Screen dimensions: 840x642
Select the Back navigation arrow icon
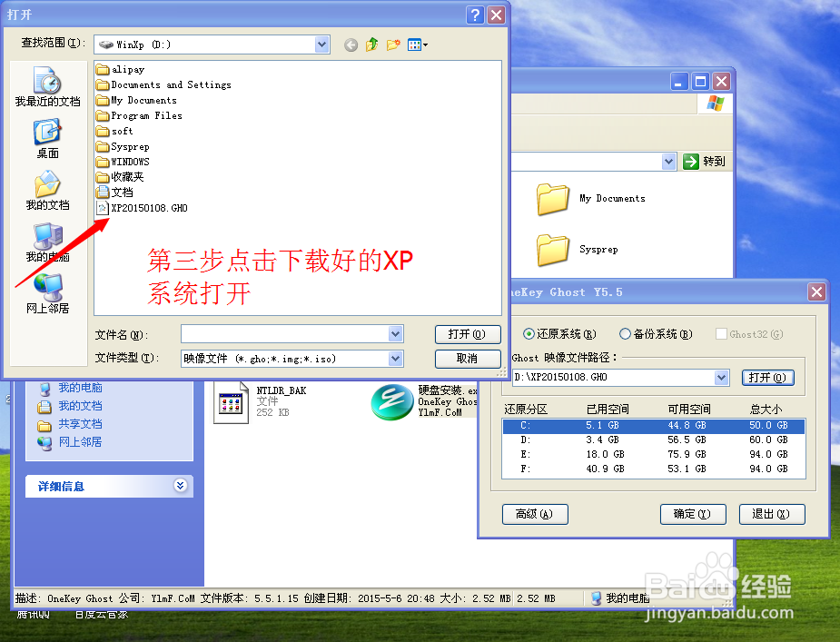pos(351,44)
